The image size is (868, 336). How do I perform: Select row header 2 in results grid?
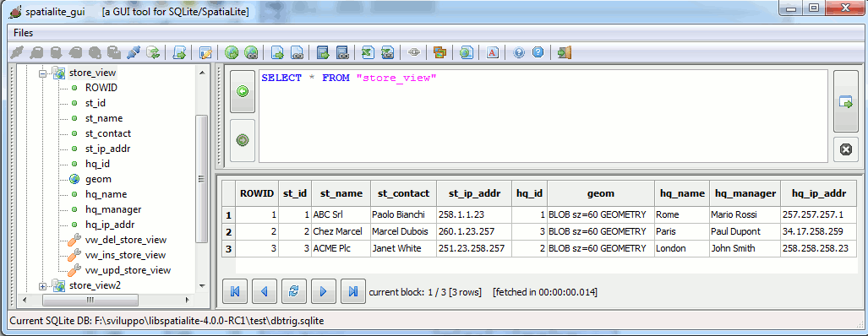(x=229, y=231)
